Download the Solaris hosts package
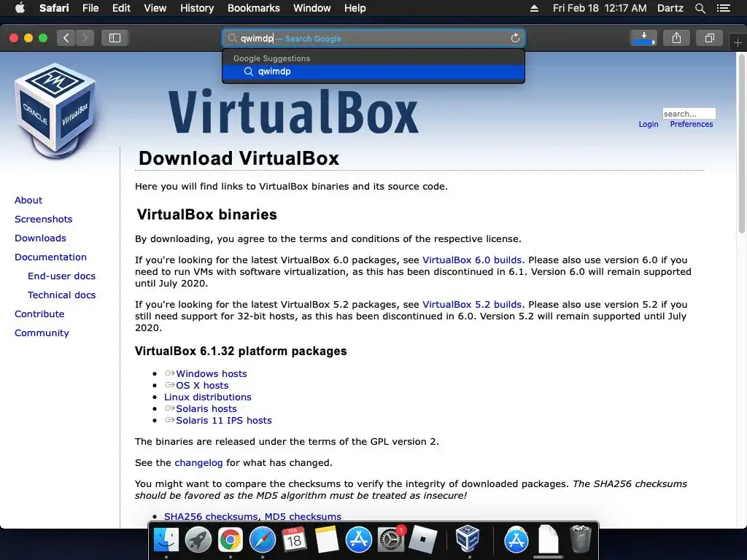Screen dimensions: 747x560 206,408
